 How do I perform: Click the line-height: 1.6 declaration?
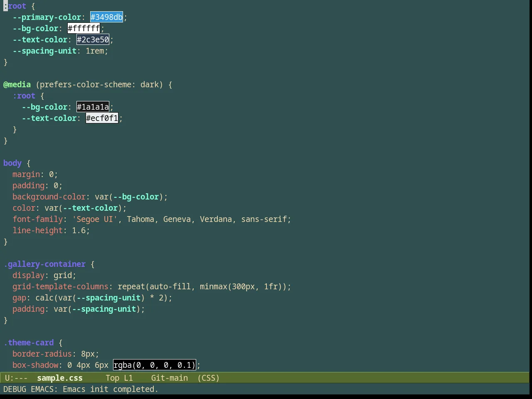click(x=51, y=230)
